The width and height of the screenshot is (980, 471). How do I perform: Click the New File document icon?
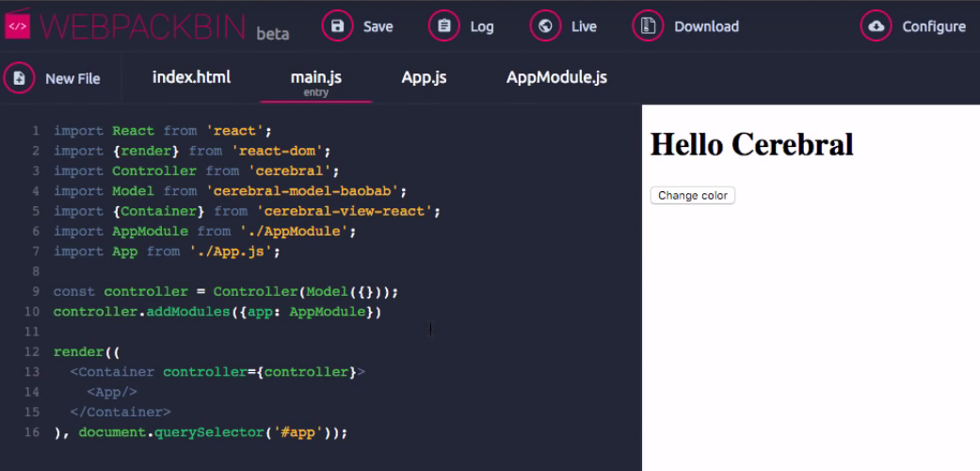click(x=19, y=78)
